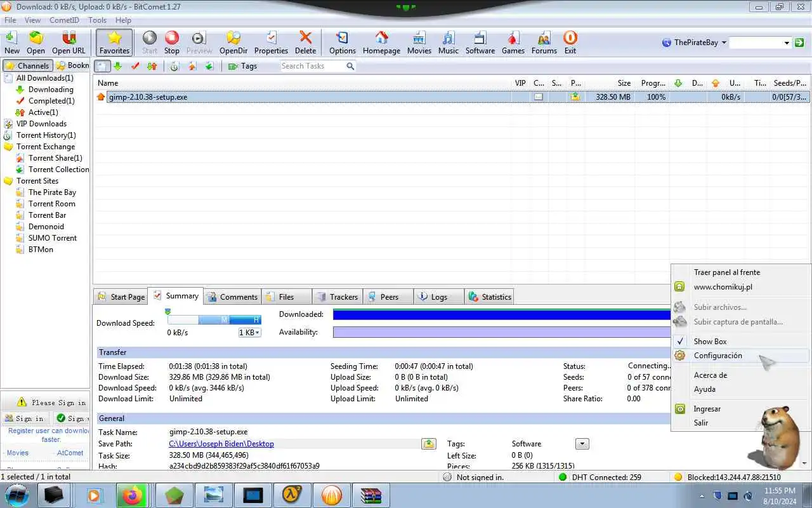This screenshot has height=508, width=812.
Task: Choose Configuración in the tray context menu
Action: (x=741, y=356)
